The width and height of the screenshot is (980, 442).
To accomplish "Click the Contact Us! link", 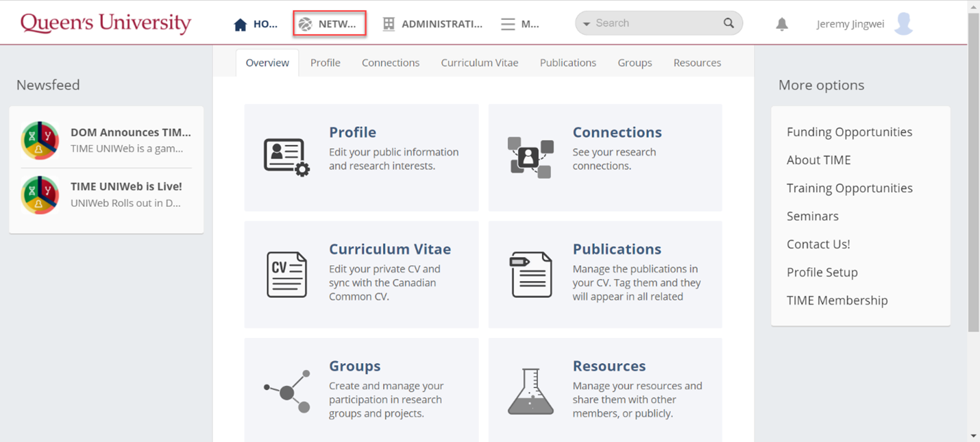I will [818, 244].
